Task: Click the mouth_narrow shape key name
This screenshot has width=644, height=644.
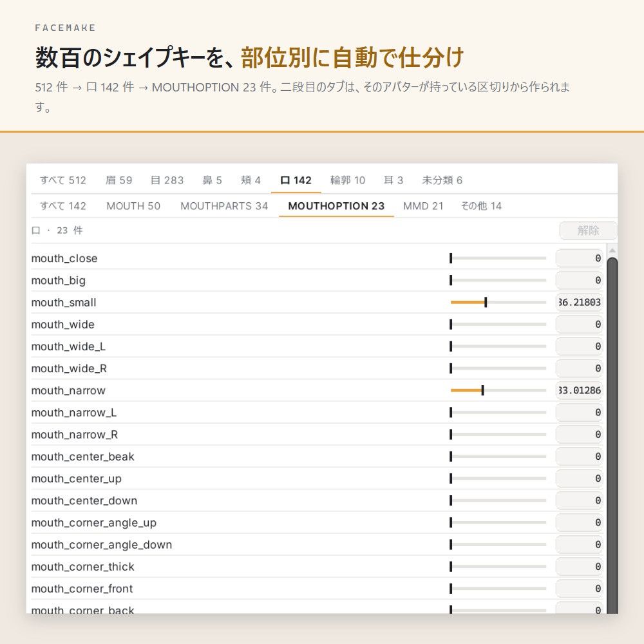Action: click(x=68, y=391)
